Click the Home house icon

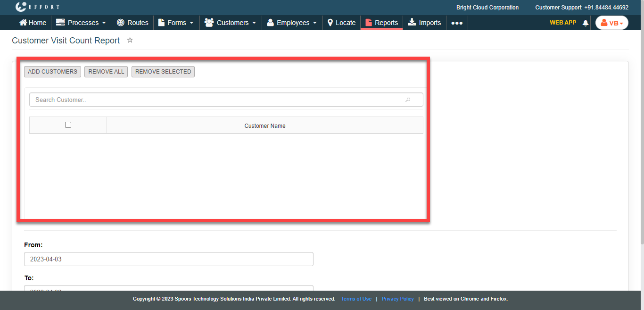click(23, 23)
